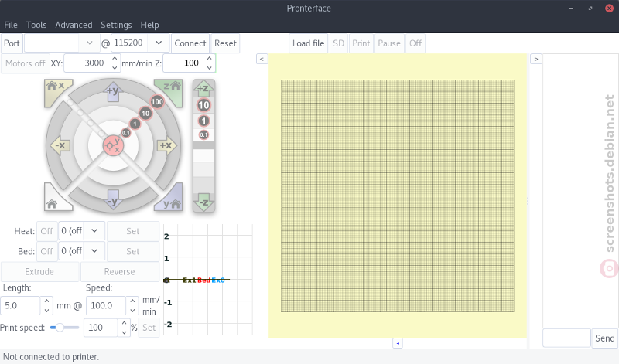This screenshot has height=364, width=619.
Task: Decrease the Z feedrate value
Action: [209, 68]
